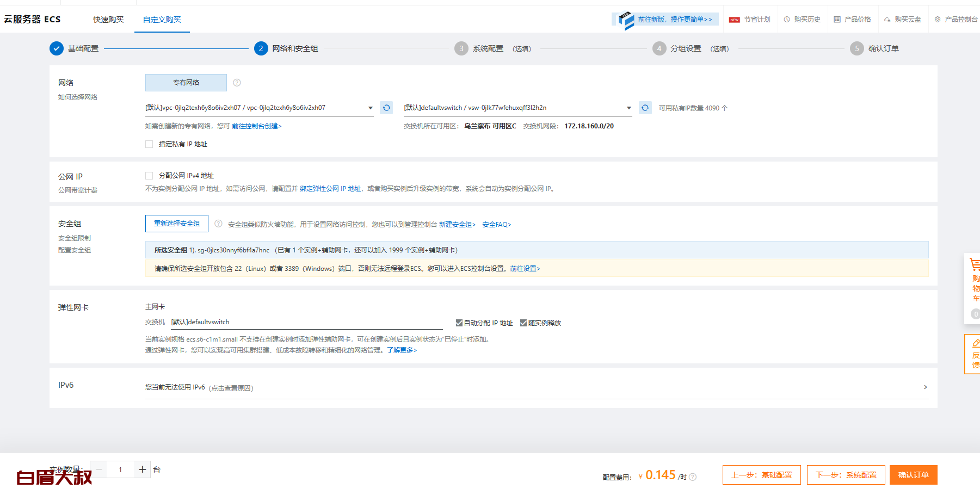
Task: Click the help icon beside 重新选择安全组
Action: pos(218,224)
